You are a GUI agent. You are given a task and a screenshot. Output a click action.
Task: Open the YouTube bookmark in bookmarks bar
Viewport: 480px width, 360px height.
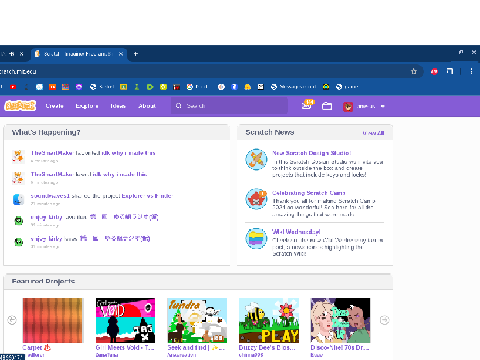click(13, 87)
